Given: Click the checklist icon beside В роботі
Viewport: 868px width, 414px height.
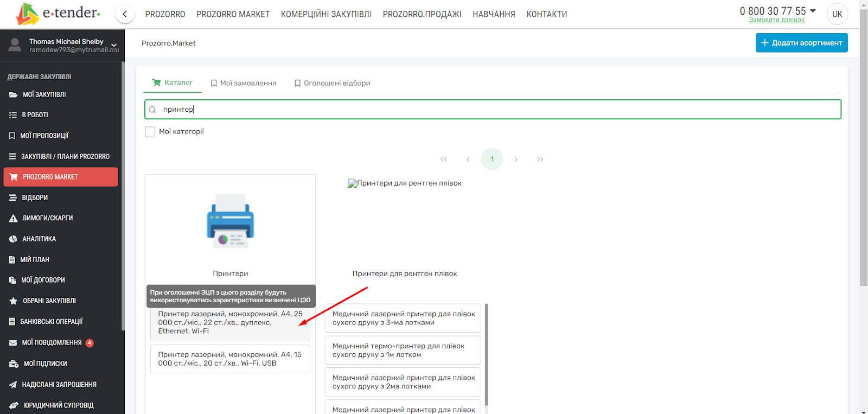Looking at the screenshot, I should tap(13, 115).
